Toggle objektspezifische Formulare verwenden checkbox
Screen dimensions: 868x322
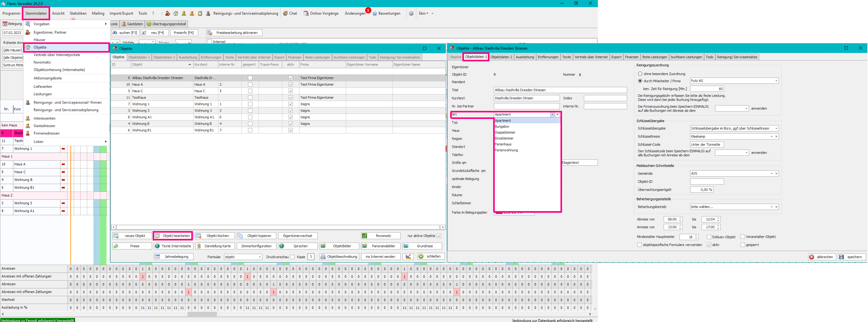point(640,245)
